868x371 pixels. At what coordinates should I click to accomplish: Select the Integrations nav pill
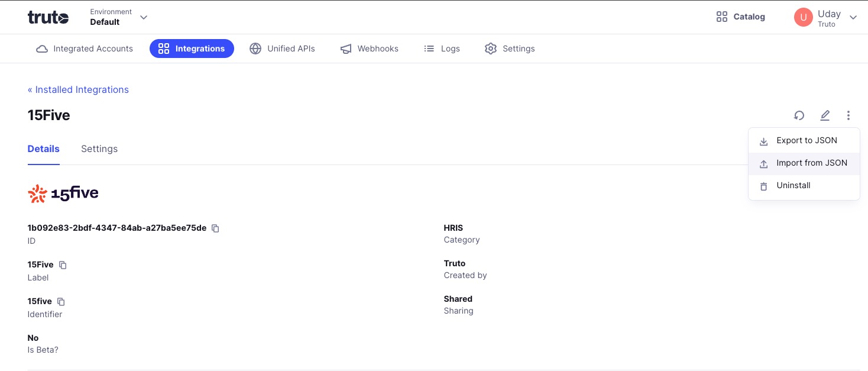pos(192,49)
